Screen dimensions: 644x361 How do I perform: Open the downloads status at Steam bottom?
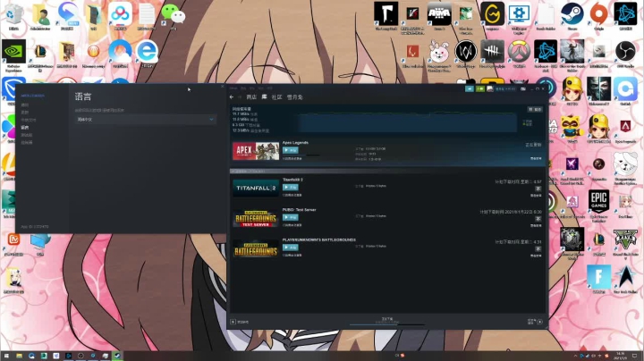[x=387, y=321]
